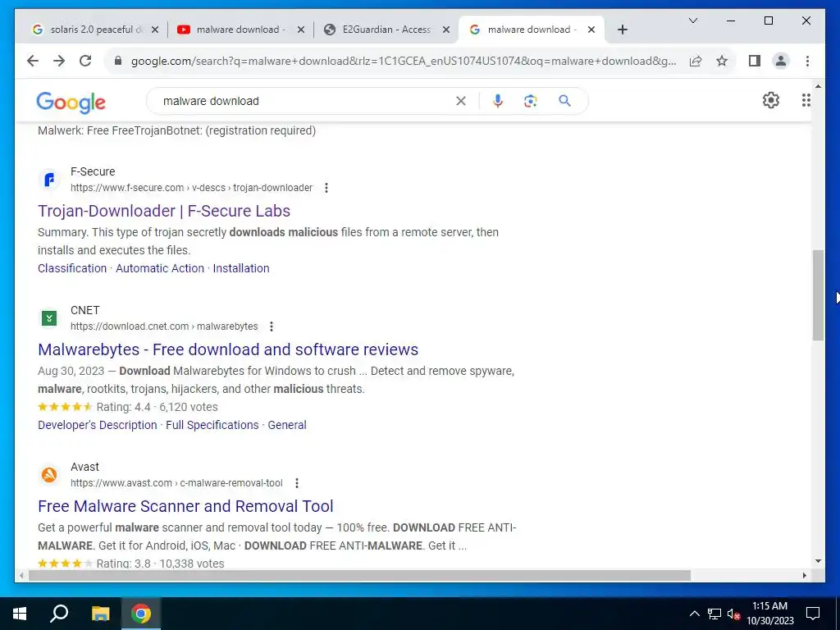The height and width of the screenshot is (630, 840).
Task: Open Windows taskbar search
Action: 59,614
